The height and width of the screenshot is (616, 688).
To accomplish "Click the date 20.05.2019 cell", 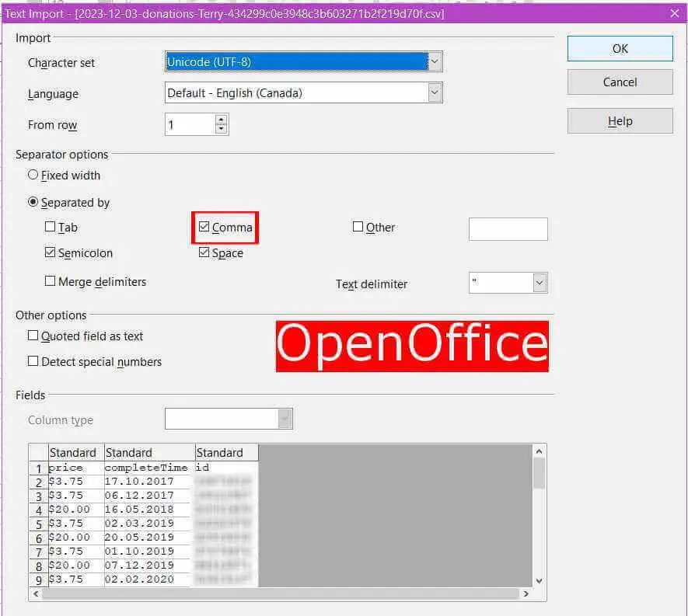I will pyautogui.click(x=149, y=538).
